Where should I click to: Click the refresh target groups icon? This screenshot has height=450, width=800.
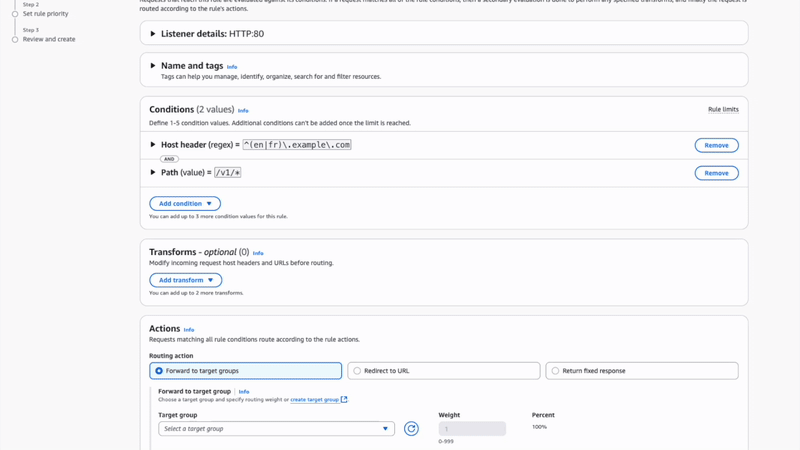click(411, 429)
